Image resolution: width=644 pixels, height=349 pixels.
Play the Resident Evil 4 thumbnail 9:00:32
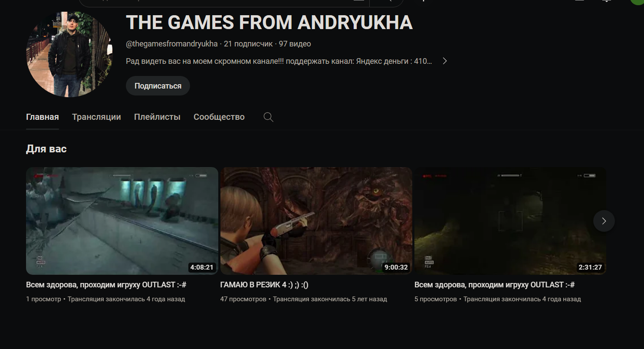pos(316,221)
